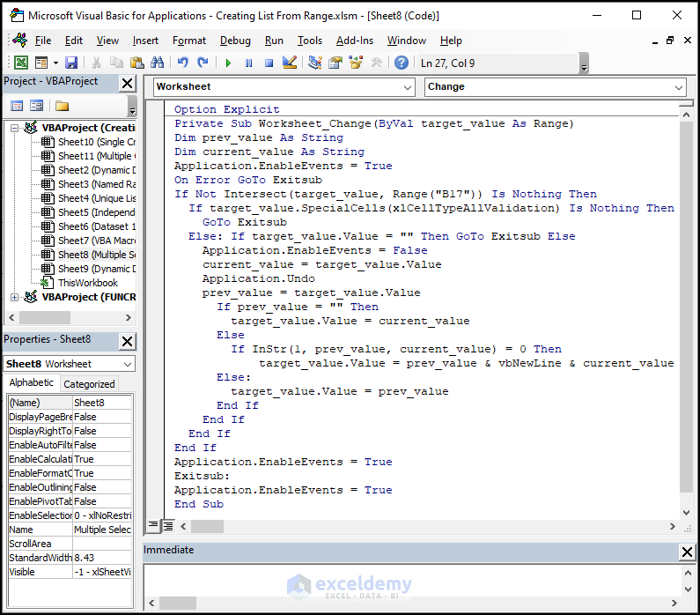The width and height of the screenshot is (700, 615).
Task: Select ThisWorkbook in the project tree
Action: pos(87,283)
